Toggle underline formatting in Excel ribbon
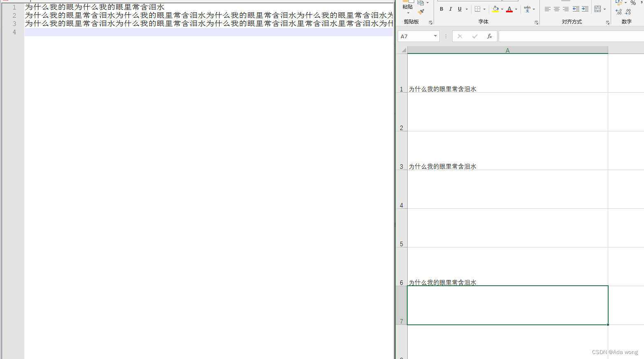The image size is (644, 359). (x=460, y=9)
